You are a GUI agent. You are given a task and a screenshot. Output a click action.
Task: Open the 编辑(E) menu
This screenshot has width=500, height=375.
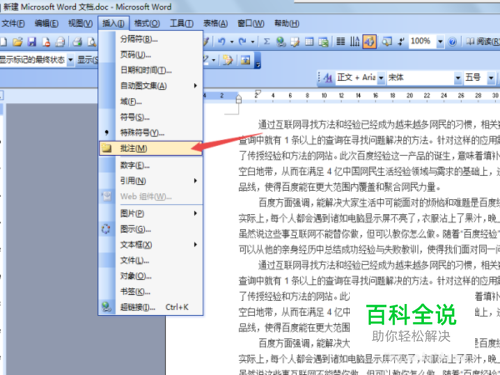tap(47, 23)
